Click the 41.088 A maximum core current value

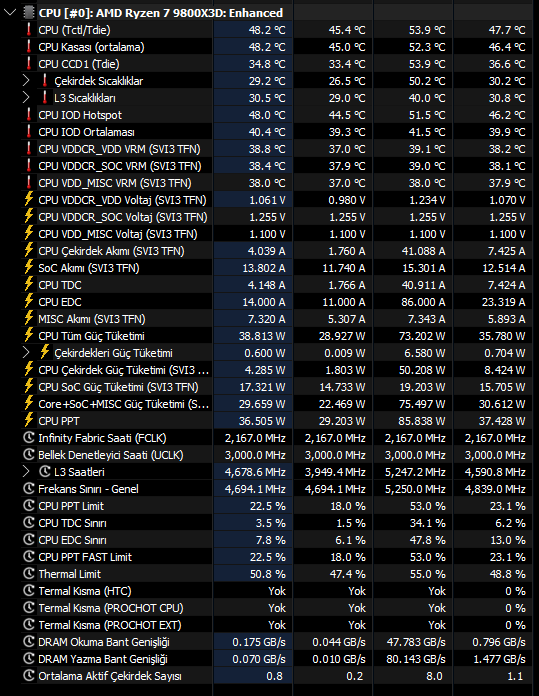423,251
